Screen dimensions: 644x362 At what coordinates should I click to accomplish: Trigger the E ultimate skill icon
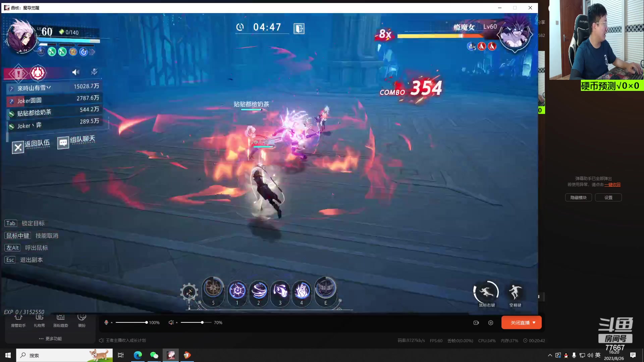(325, 288)
